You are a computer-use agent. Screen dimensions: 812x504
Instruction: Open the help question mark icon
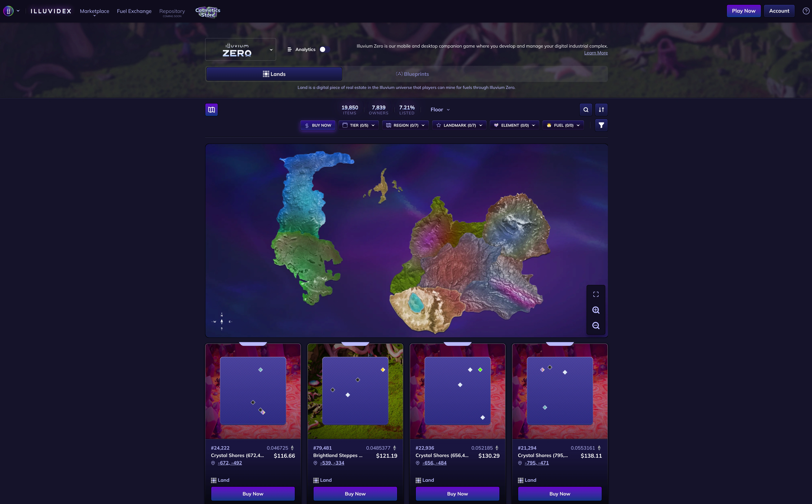click(x=806, y=11)
